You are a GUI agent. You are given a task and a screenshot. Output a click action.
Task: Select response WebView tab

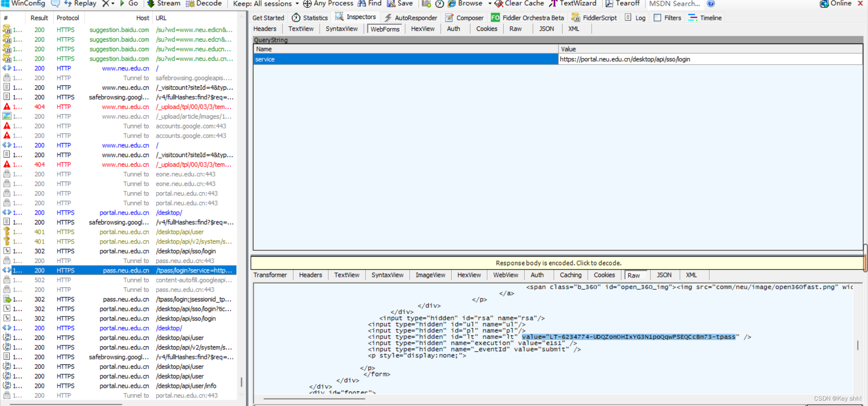point(506,275)
